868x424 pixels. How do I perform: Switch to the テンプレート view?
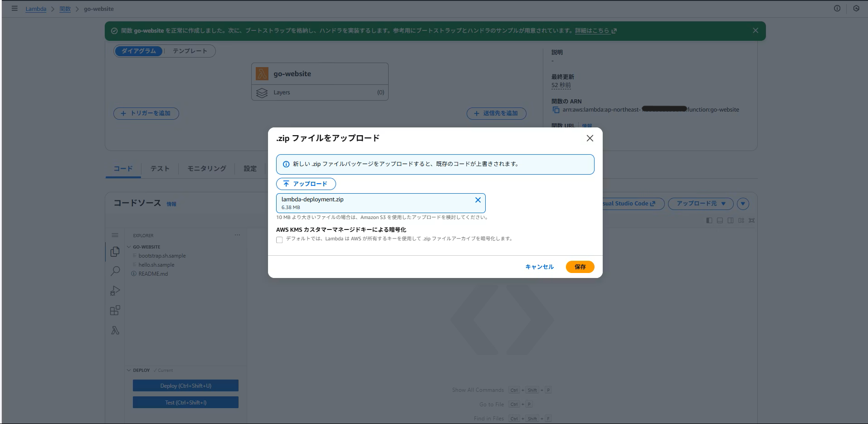click(x=190, y=51)
